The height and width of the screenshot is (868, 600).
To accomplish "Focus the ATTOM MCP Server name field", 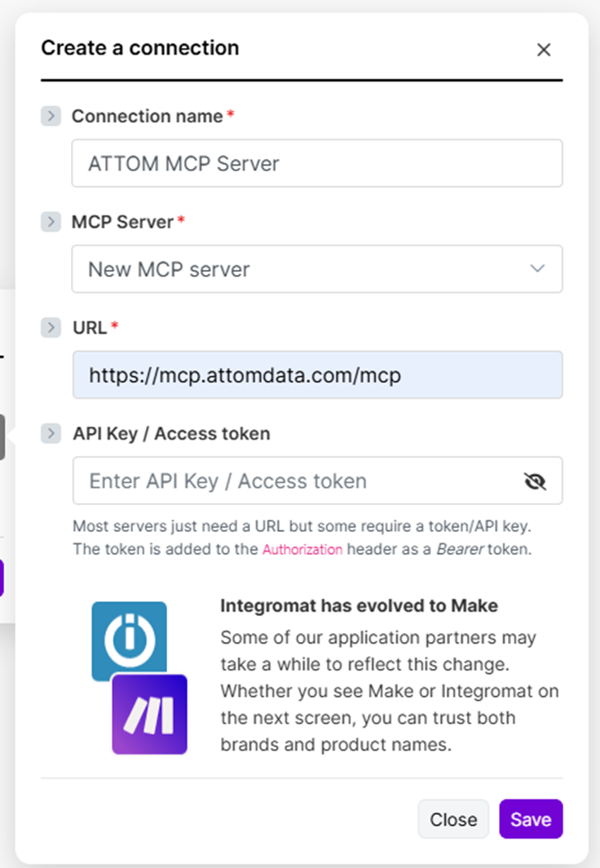I will 317,163.
